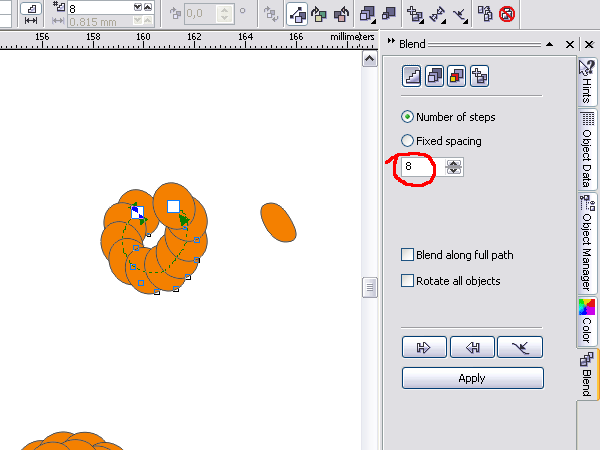This screenshot has height=450, width=600.
Task: Open Start and End Object Properties
Action: click(437, 15)
